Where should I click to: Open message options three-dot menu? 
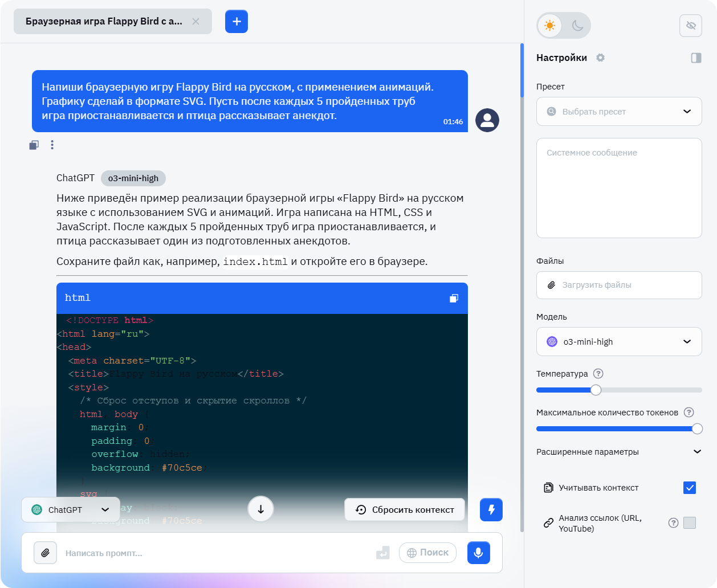[52, 145]
